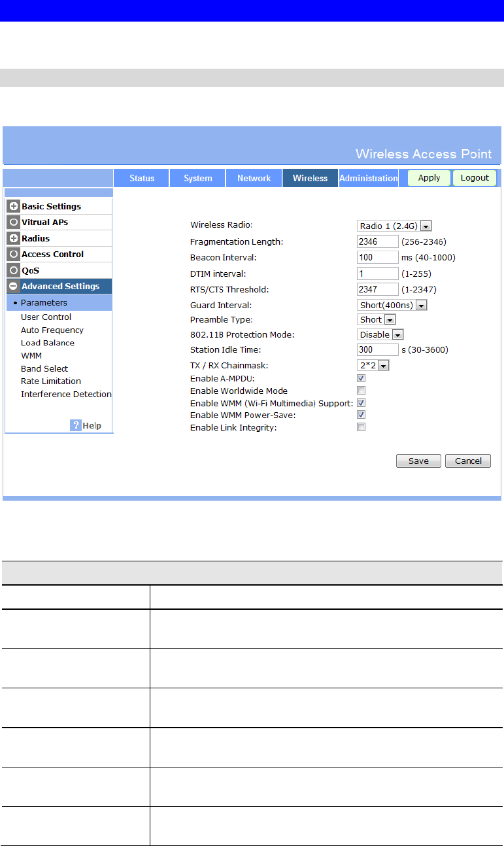Toggle WMM (Wi-Fi Multimedia) Support checkbox
The image size is (504, 846).
pos(361,402)
